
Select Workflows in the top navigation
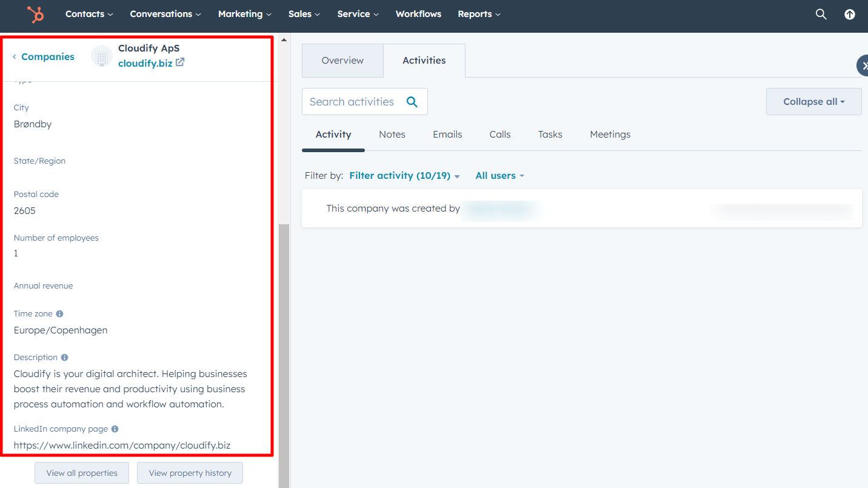[418, 13]
